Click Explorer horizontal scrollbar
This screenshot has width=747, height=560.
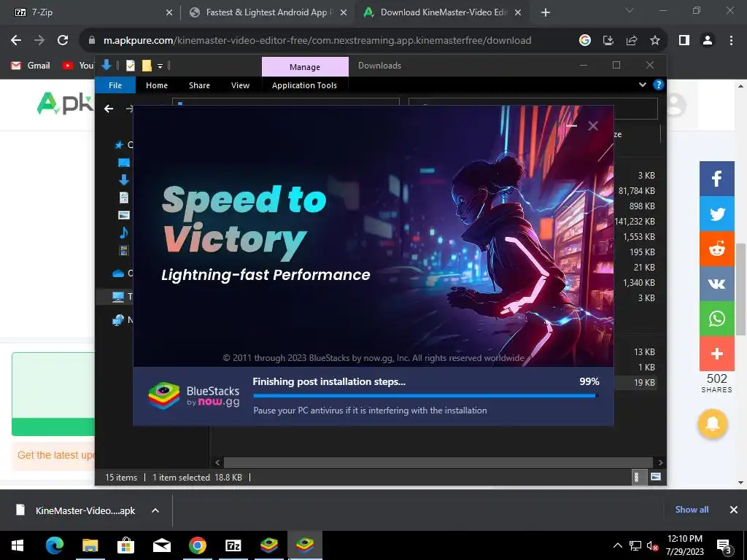coord(438,462)
